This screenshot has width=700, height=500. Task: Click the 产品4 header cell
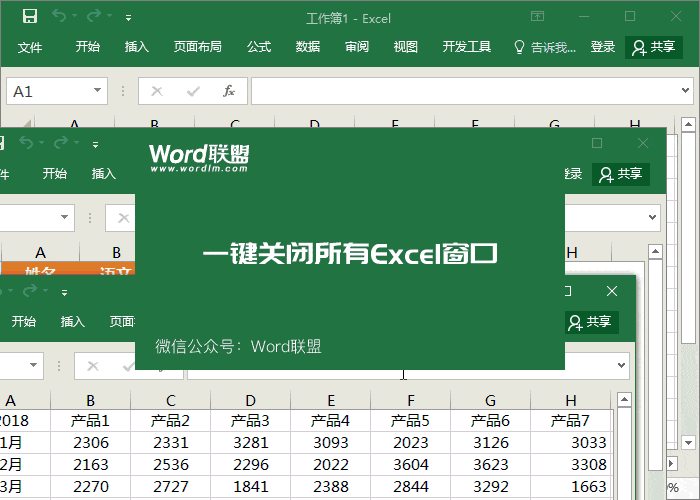coord(331,421)
